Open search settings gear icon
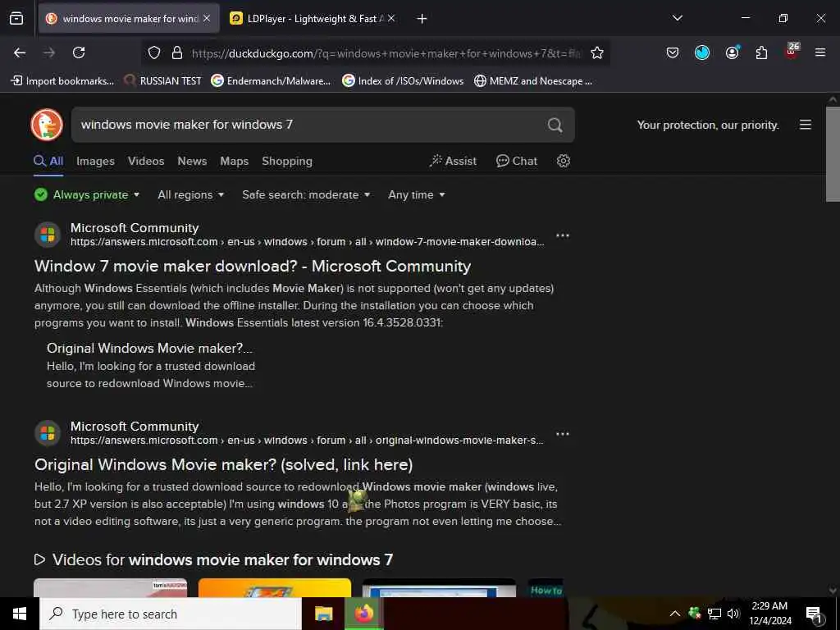840x630 pixels. tap(563, 161)
